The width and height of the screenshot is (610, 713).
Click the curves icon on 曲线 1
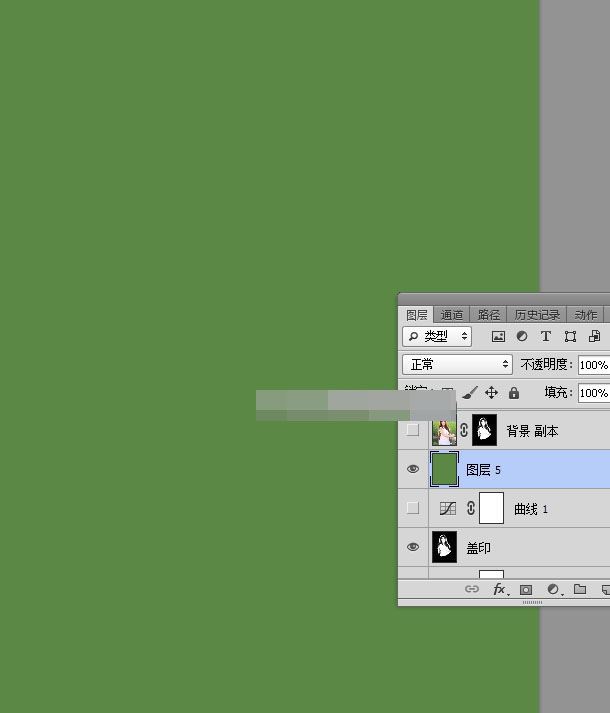click(x=448, y=508)
